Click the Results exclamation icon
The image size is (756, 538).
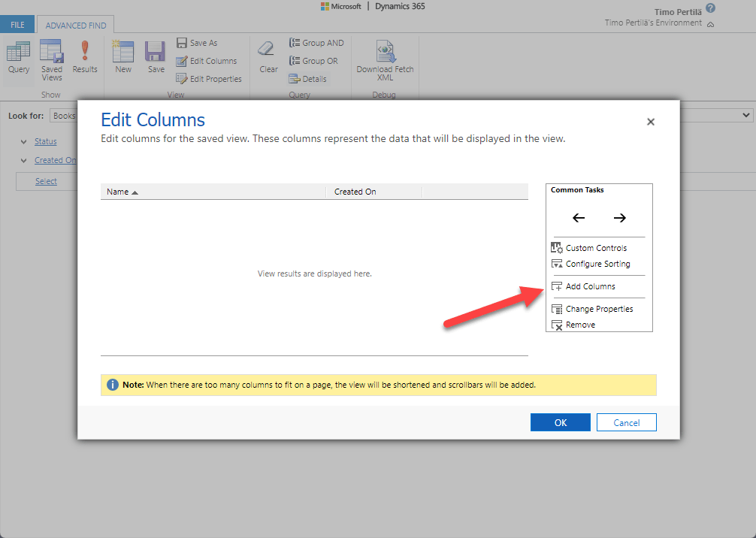[85, 51]
